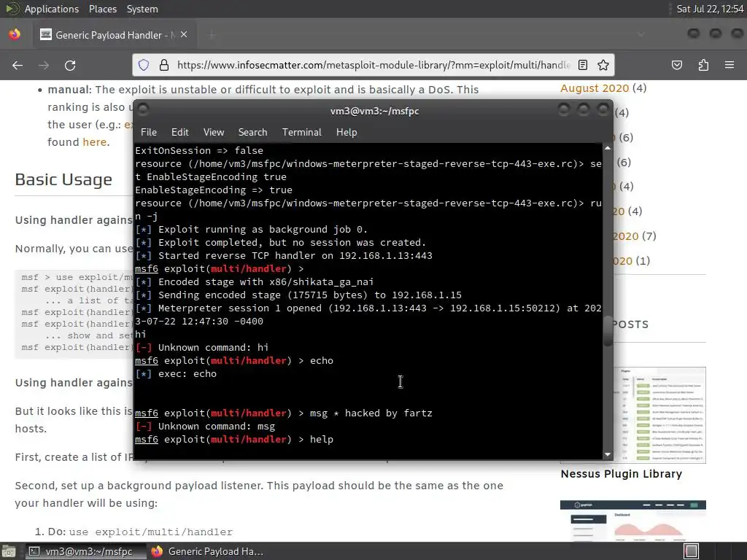Reload the page in Firefox
747x560 pixels.
[x=70, y=65]
